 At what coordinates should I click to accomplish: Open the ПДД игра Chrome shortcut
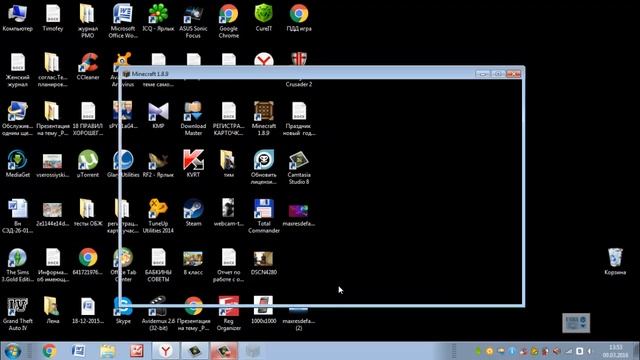click(299, 18)
